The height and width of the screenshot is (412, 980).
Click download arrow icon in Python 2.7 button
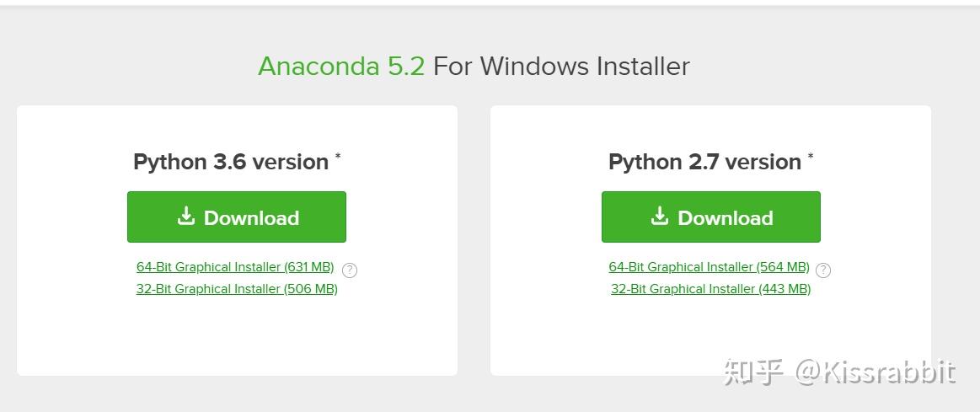pyautogui.click(x=660, y=217)
